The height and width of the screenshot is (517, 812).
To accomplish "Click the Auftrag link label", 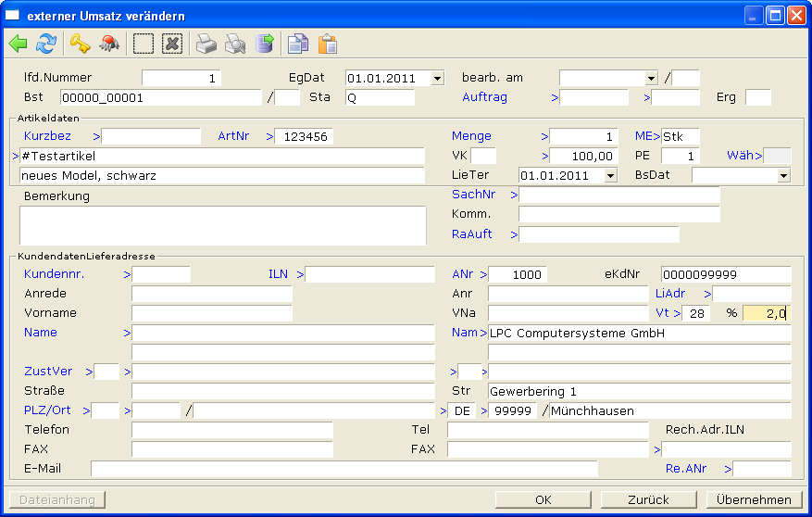I will click(484, 97).
